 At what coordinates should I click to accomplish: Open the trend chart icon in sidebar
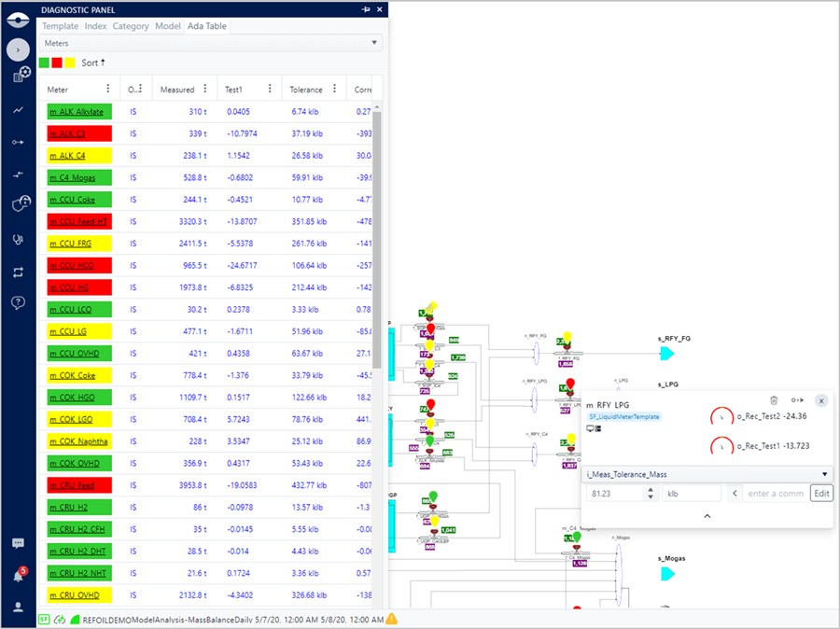pos(18,109)
